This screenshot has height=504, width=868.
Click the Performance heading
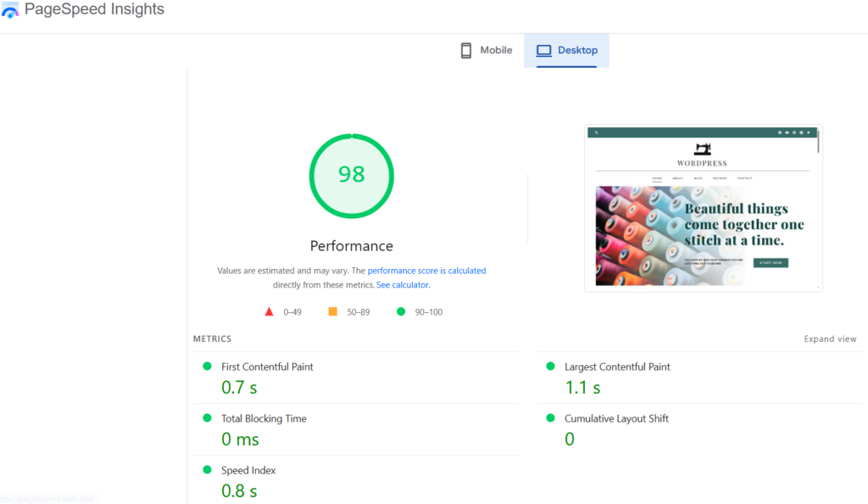tap(352, 246)
